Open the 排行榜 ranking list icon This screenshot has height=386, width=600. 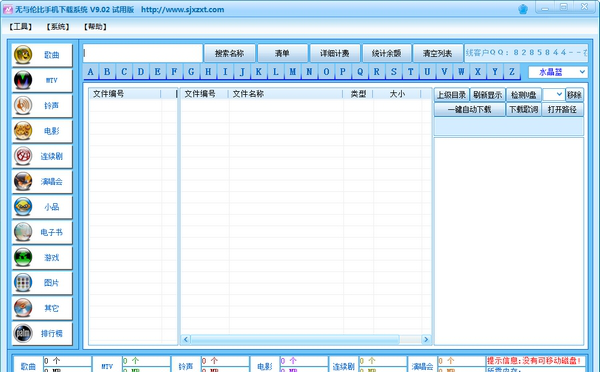[x=23, y=333]
